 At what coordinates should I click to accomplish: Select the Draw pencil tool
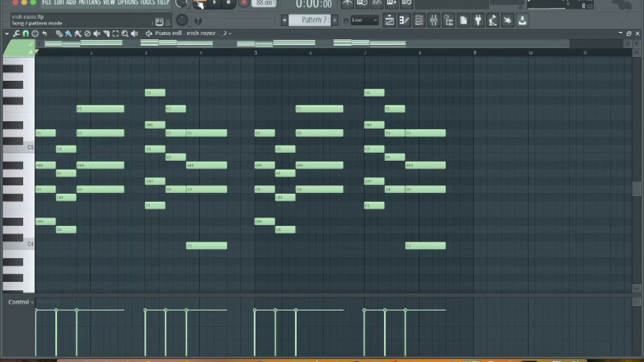pos(59,34)
